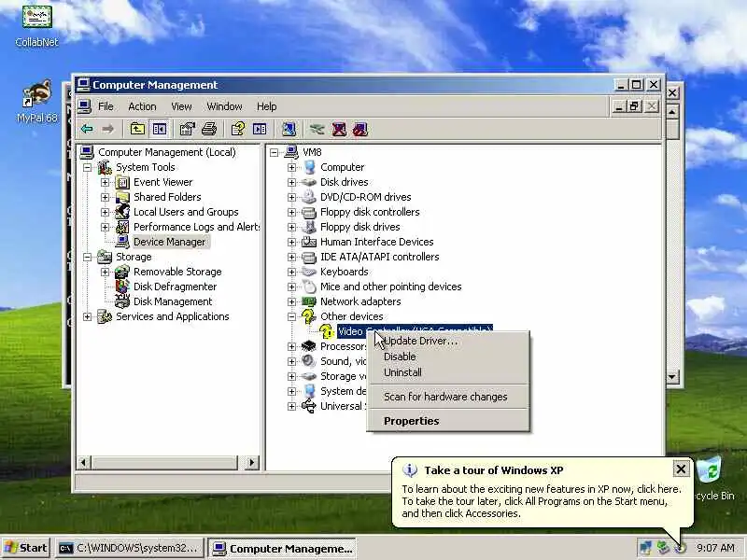Click left pane scrollbar left arrow
This screenshot has height=560, width=747.
(x=84, y=462)
